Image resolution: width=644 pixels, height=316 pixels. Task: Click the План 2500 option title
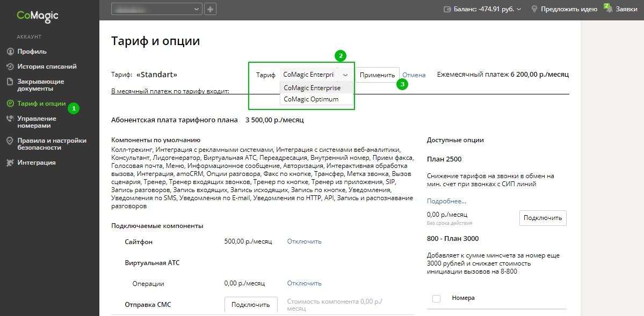coord(444,159)
